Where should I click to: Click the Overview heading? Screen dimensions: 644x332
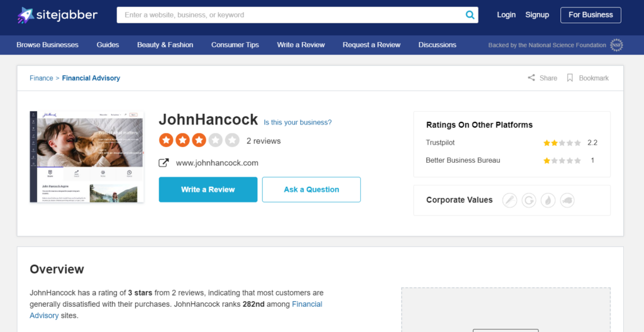[57, 269]
